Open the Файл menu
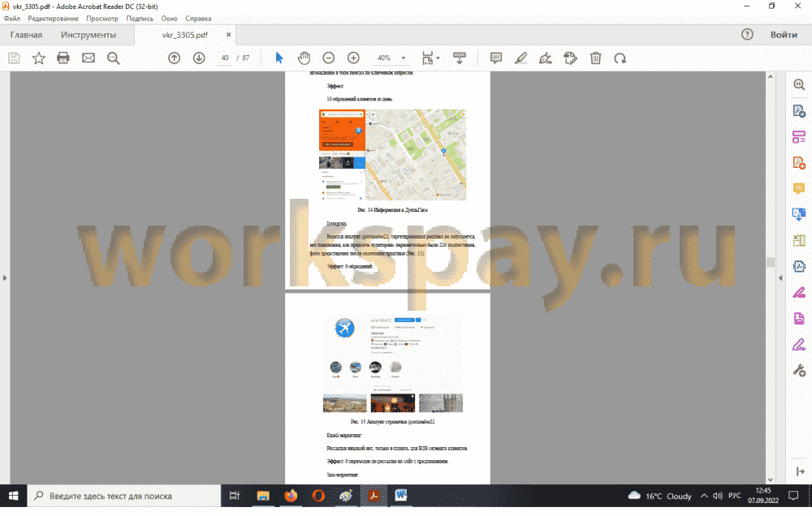812x516 pixels. 12,18
